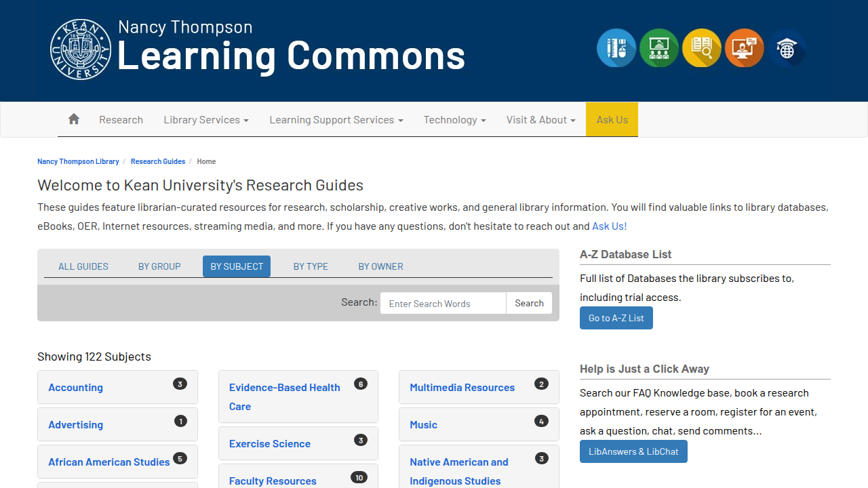This screenshot has height=488, width=868.
Task: Expand the Faculty Resources subject
Action: pos(298,476)
